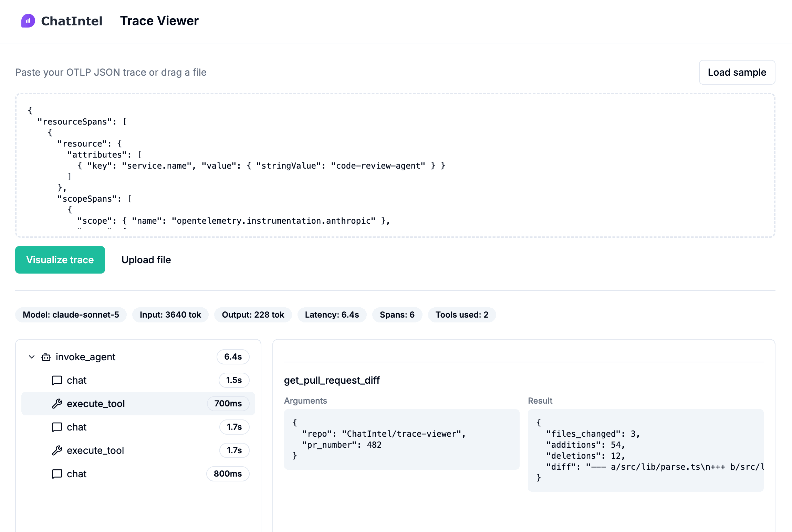
Task: Click the "pr_number": 482 line
Action: 342,445
